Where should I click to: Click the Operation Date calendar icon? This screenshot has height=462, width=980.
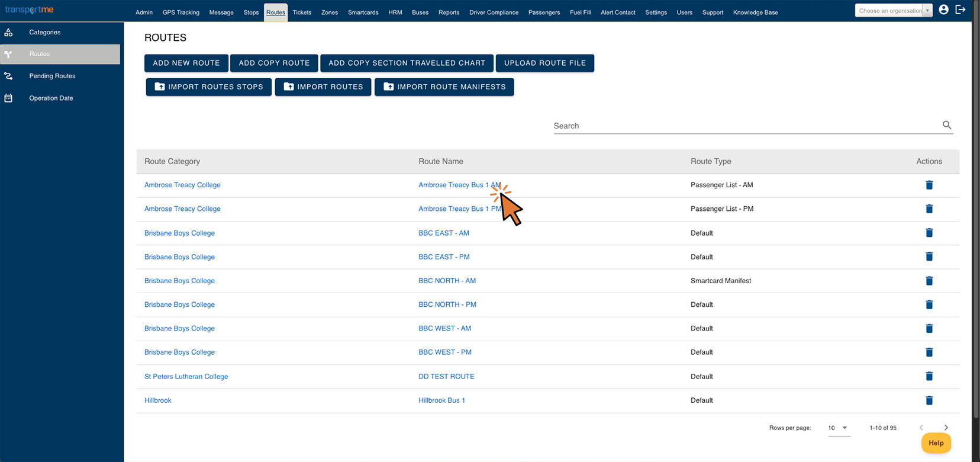pos(8,98)
